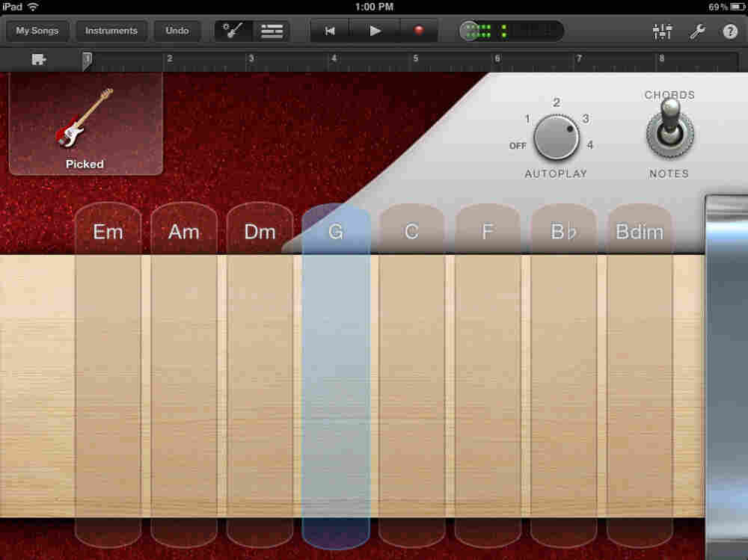Tap the 1:00 PM clock
This screenshot has height=560, width=748.
pyautogui.click(x=375, y=7)
